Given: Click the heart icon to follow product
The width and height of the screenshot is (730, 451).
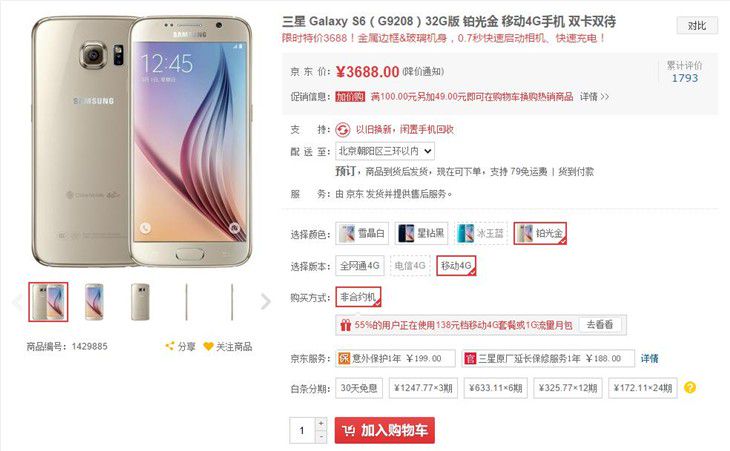Looking at the screenshot, I should pos(208,347).
